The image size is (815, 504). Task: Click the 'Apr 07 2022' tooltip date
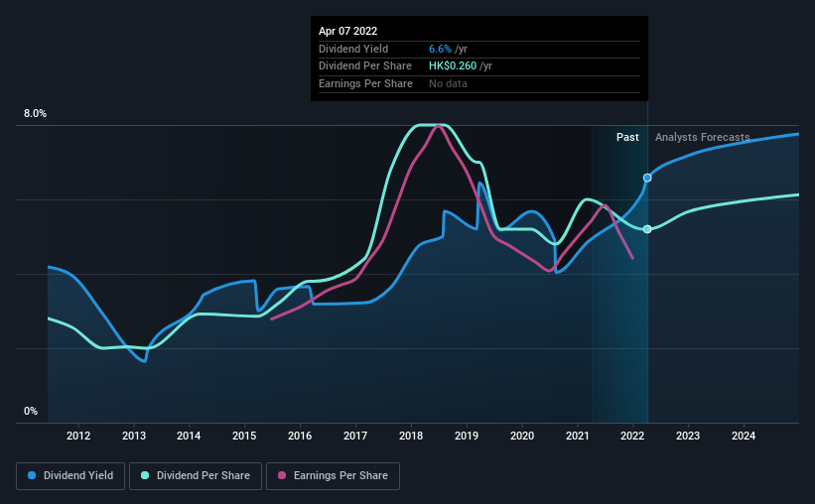tap(347, 31)
